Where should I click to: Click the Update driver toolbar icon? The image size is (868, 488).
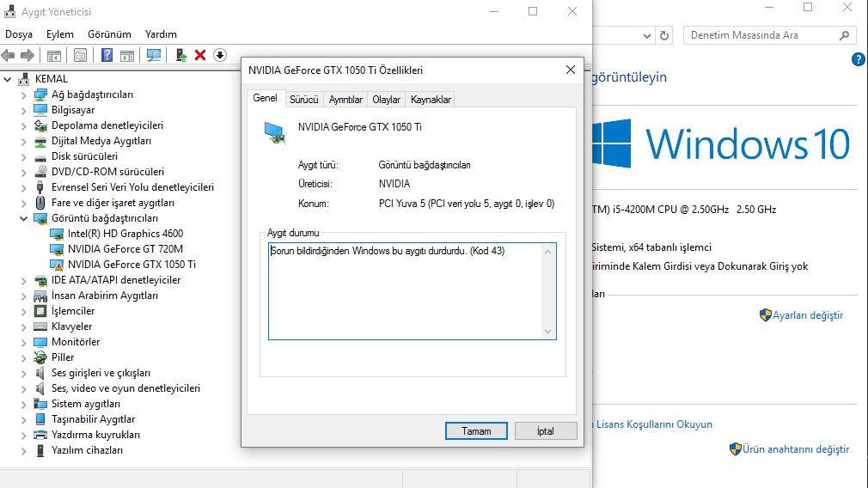click(x=181, y=55)
